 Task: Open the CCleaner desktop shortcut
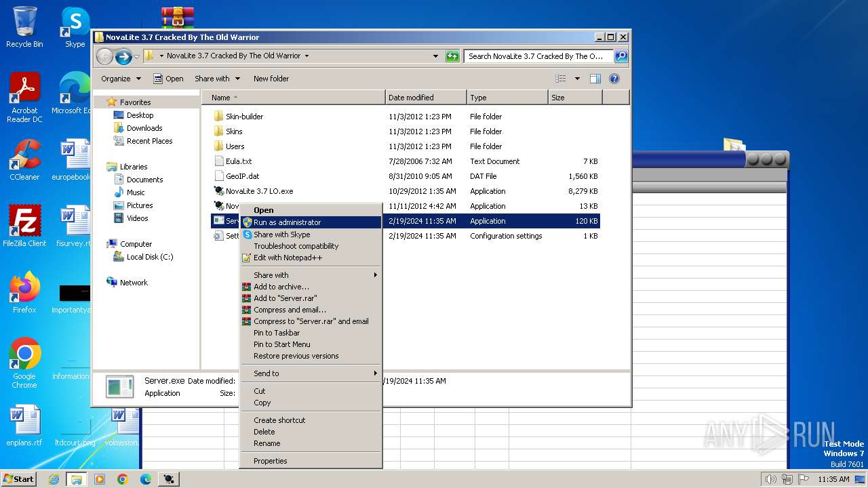(x=24, y=160)
